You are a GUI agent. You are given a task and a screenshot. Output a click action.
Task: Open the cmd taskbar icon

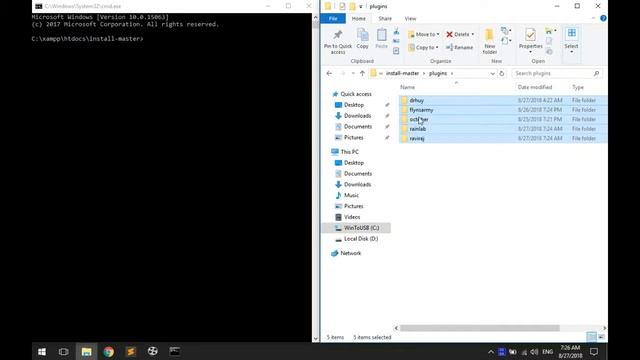pyautogui.click(x=175, y=351)
